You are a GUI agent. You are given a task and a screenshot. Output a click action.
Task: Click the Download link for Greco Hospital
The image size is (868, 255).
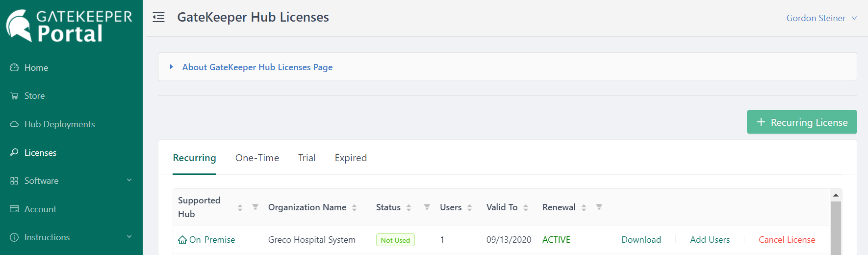coord(641,240)
